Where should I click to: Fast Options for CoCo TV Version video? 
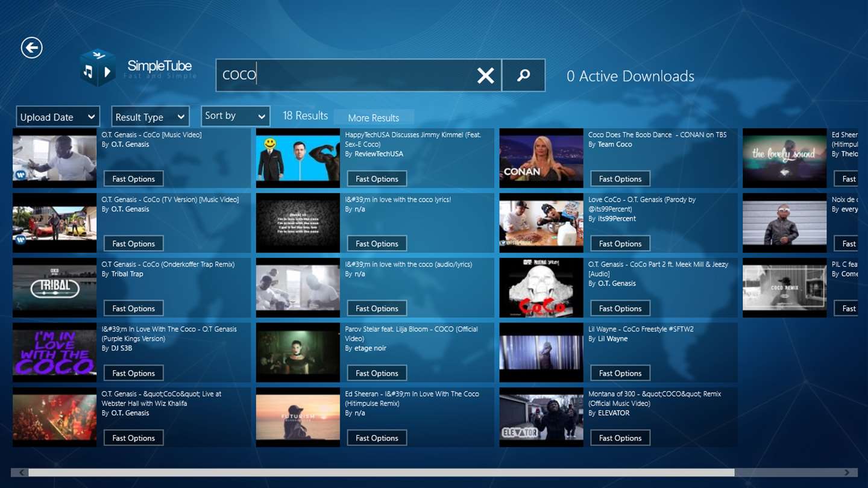(133, 243)
